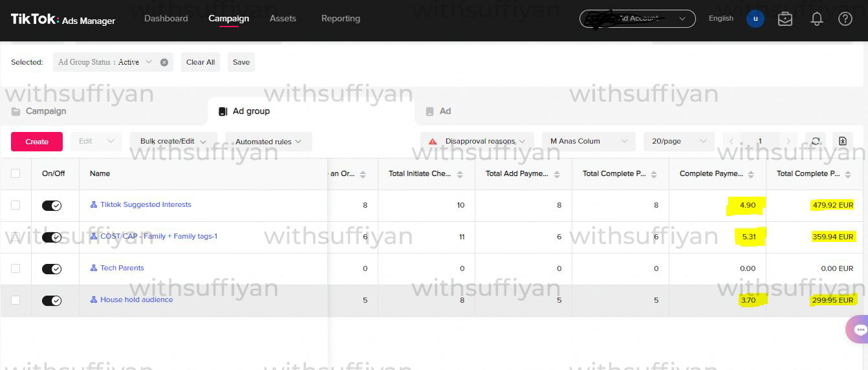Toggle off COST CAP Family ad group

(52, 237)
